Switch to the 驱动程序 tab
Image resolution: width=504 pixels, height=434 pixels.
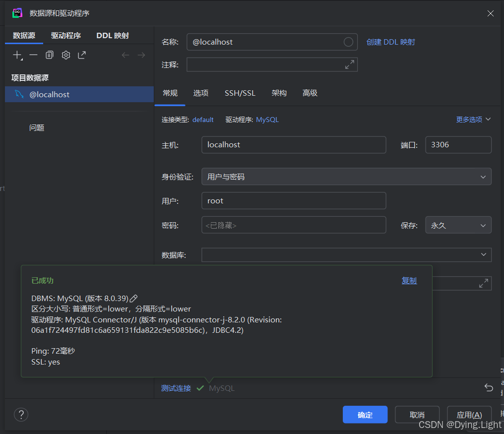pos(66,35)
